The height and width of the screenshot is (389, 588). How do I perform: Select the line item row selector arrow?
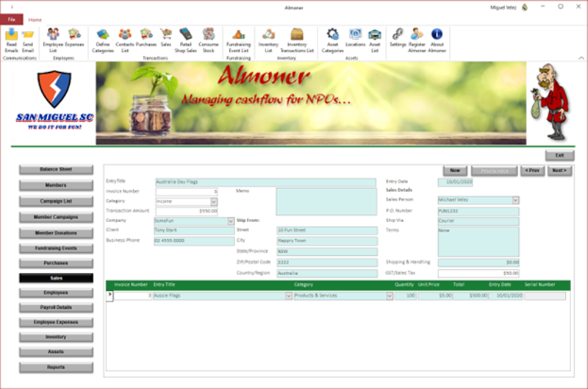[x=110, y=296]
